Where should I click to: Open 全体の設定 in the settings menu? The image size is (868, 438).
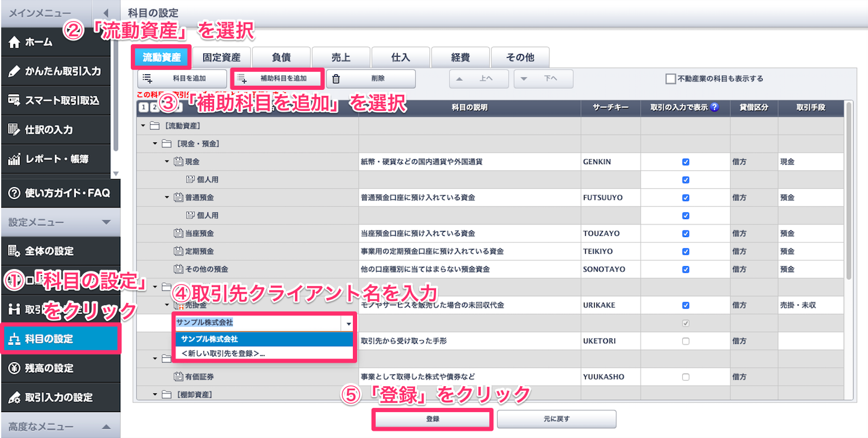click(59, 251)
